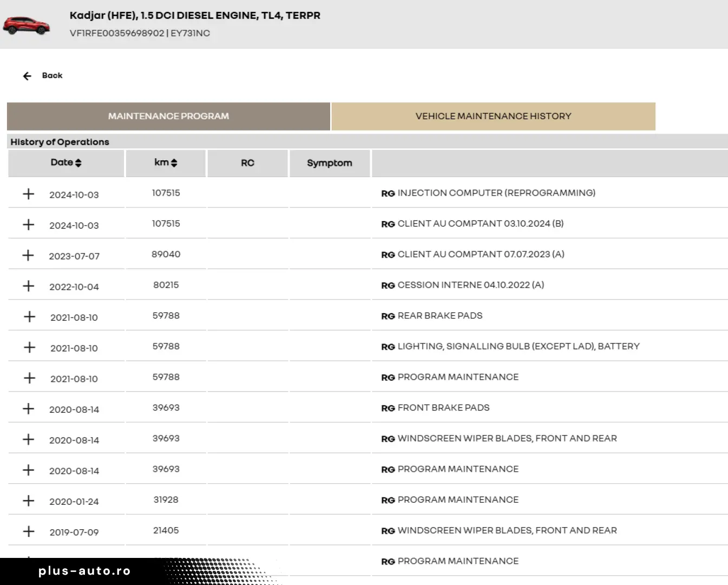Expand the 2020-01-24 Program Maintenance row
Viewport: 728px width, 585px height.
pos(29,501)
